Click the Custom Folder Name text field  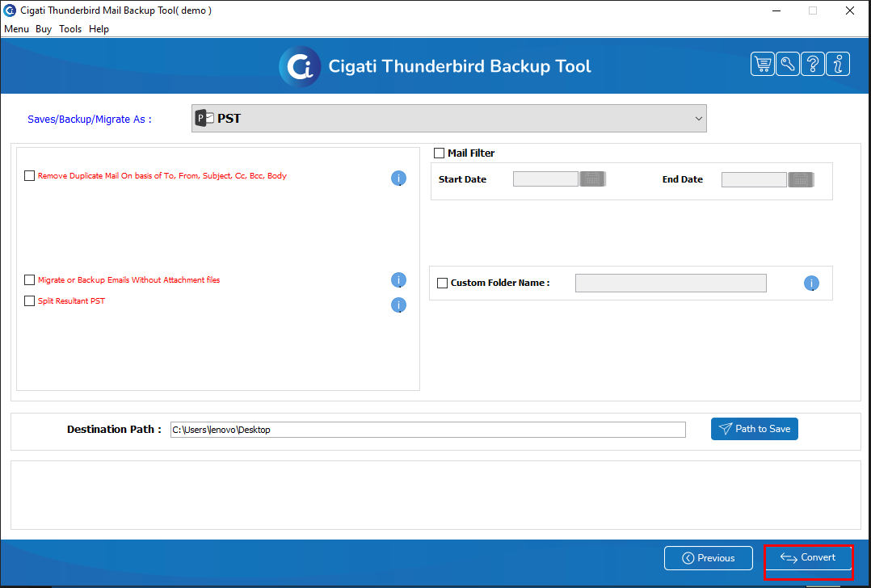pyautogui.click(x=671, y=283)
